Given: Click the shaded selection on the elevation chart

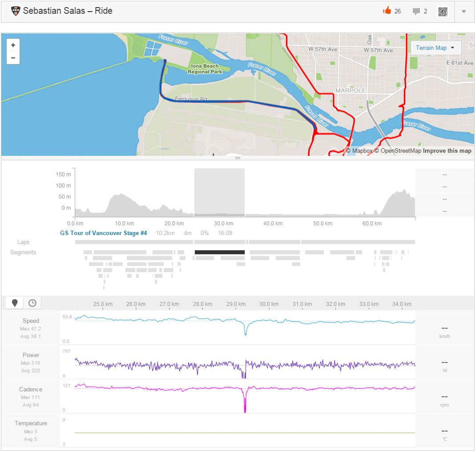Looking at the screenshot, I should (x=219, y=191).
